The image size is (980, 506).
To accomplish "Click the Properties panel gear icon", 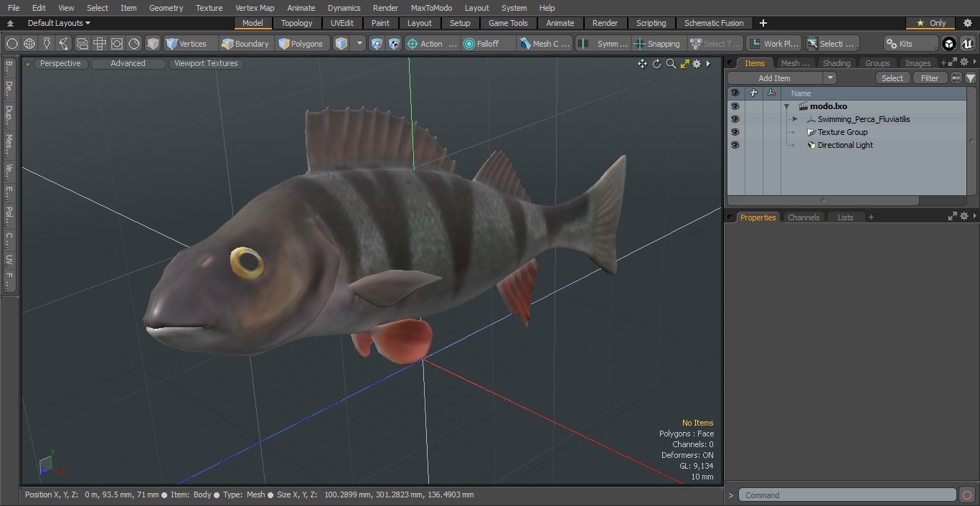I will click(x=965, y=216).
